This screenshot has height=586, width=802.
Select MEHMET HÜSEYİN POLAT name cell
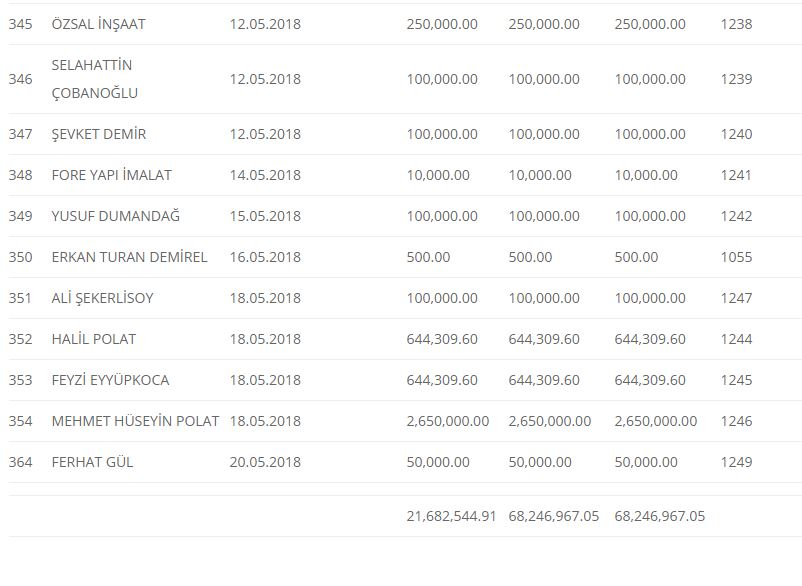135,421
